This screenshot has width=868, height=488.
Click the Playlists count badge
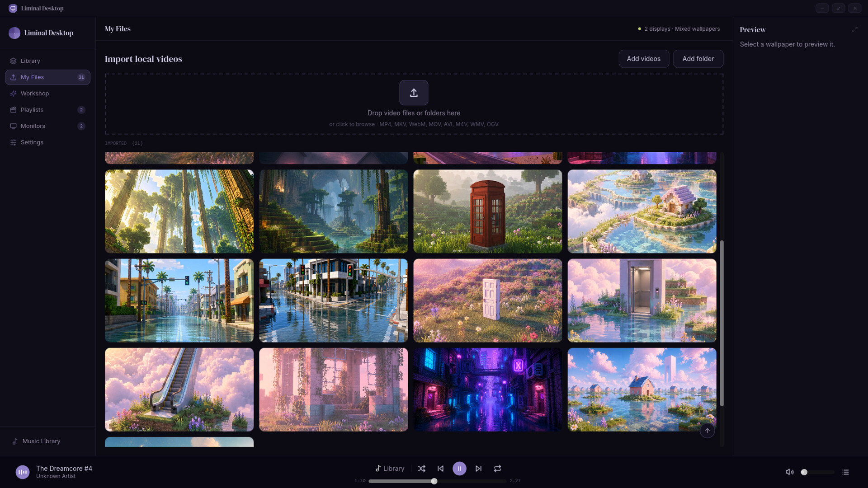(x=81, y=110)
